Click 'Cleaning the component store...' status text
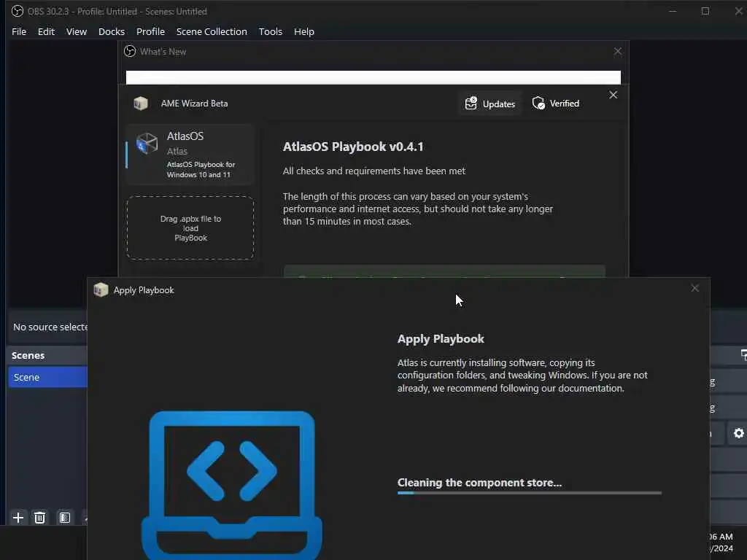 pyautogui.click(x=479, y=483)
